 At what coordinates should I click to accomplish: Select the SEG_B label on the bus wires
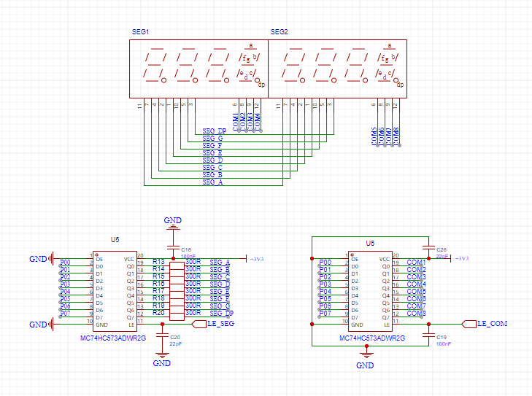212,174
